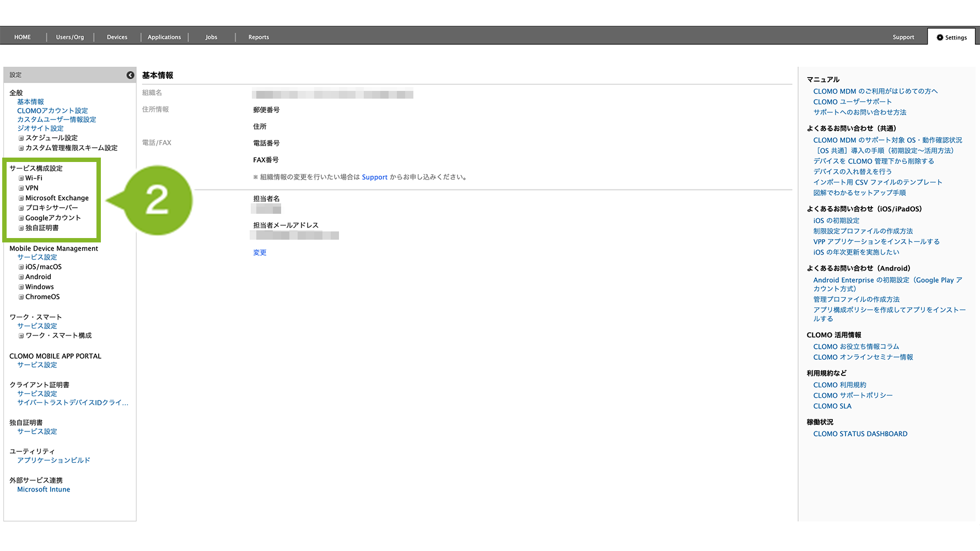980x551 pixels.
Task: Open the iOS の初期設定 FAQ link
Action: click(836, 221)
